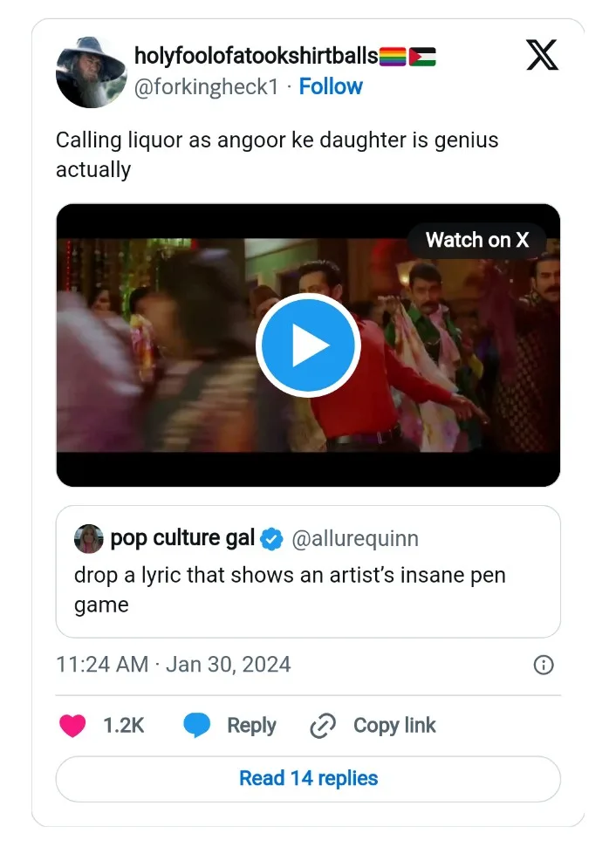Open the Read 14 replies button
The width and height of the screenshot is (616, 847).
[x=308, y=778]
